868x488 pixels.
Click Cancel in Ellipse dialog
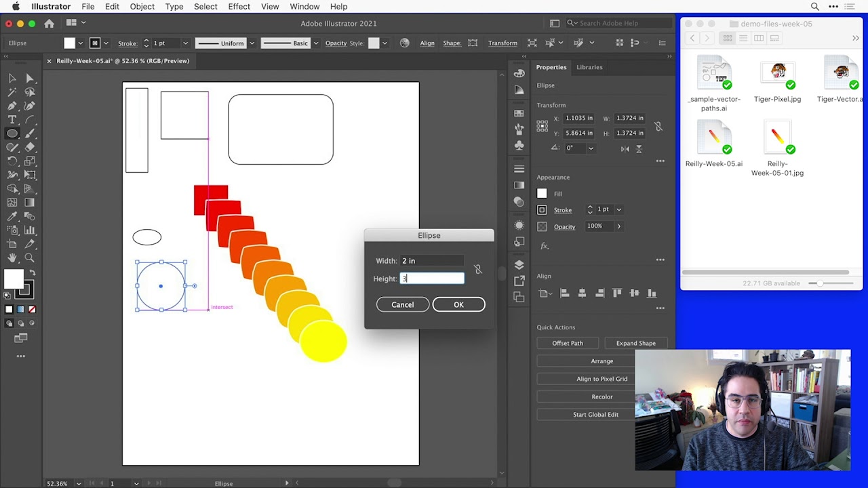(x=402, y=304)
